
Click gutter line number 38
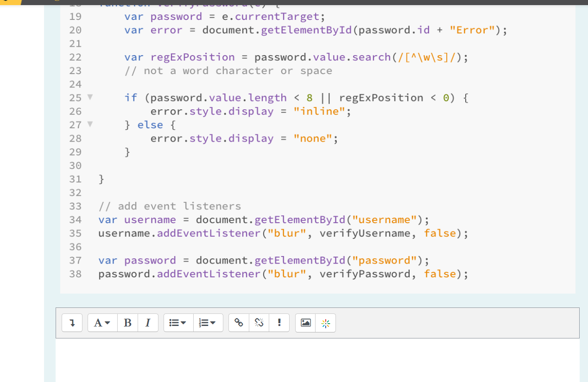pyautogui.click(x=75, y=274)
